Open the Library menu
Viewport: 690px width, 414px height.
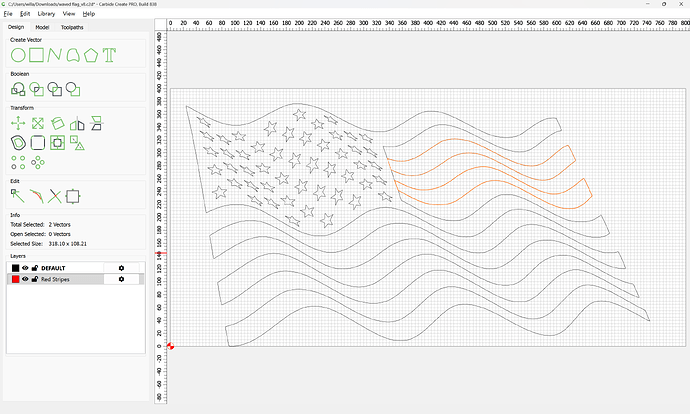coord(46,14)
